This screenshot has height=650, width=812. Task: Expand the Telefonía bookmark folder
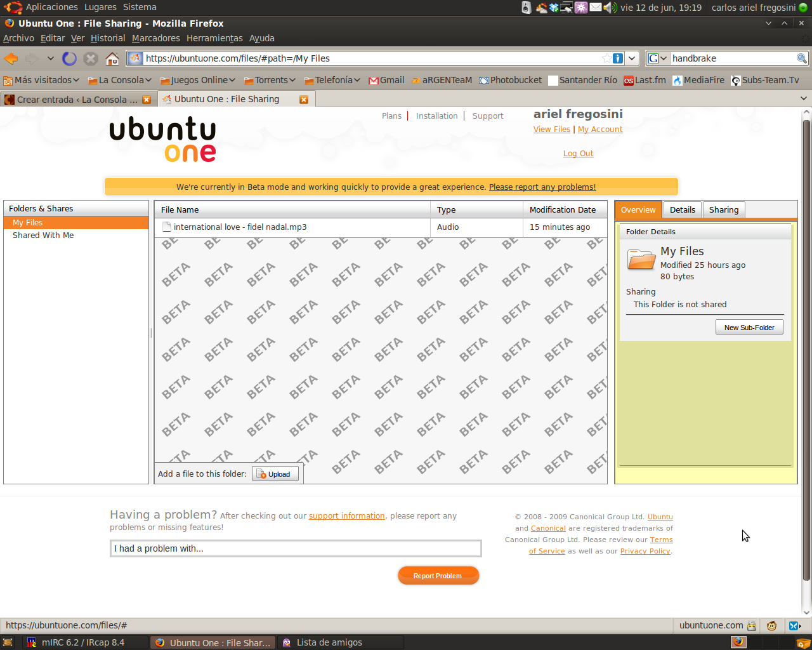click(x=332, y=80)
